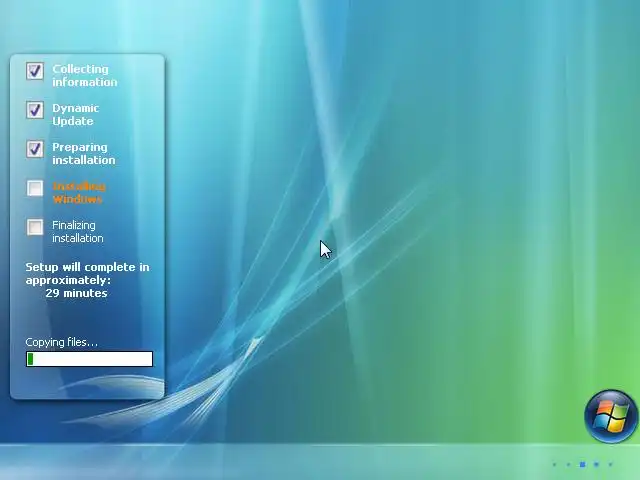
Task: Toggle the Dynamic Update checkbox
Action: coord(35,110)
